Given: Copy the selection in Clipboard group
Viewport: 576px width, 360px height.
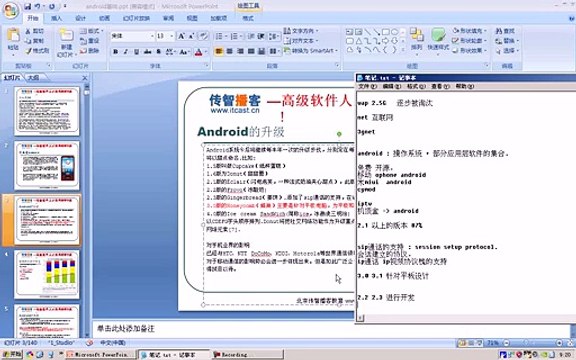Looking at the screenshot, I should tap(35, 41).
